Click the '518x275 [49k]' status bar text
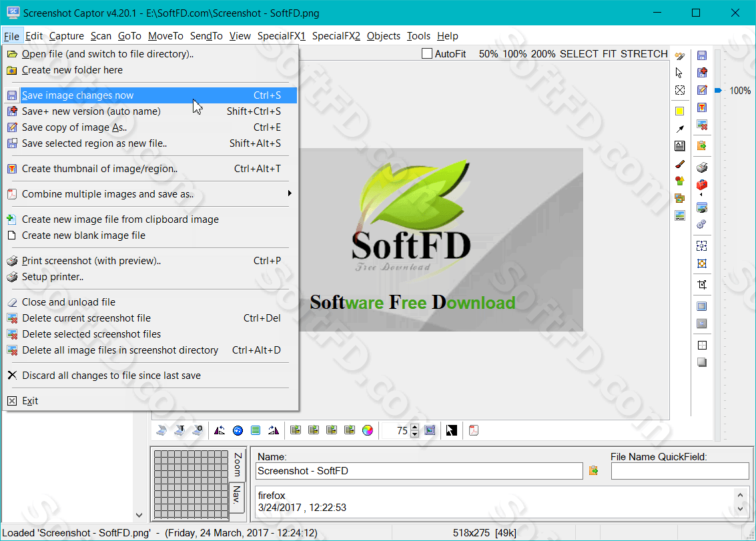Viewport: 756px width, 541px height. (484, 533)
